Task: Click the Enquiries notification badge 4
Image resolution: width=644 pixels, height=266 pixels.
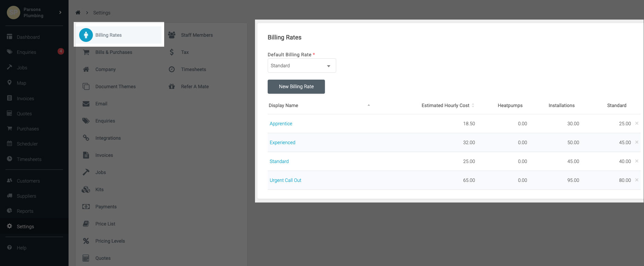Action: pyautogui.click(x=61, y=51)
